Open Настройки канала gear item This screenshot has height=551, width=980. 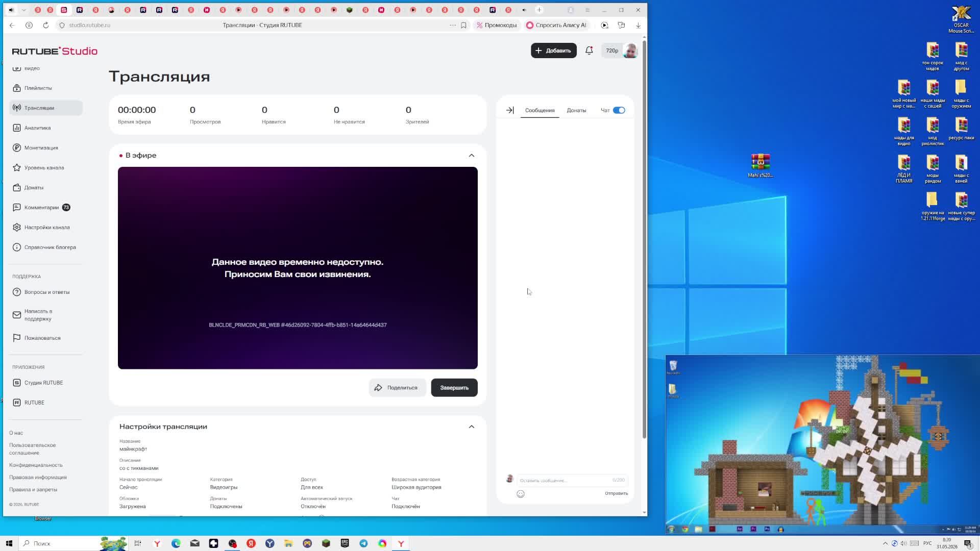tap(46, 228)
